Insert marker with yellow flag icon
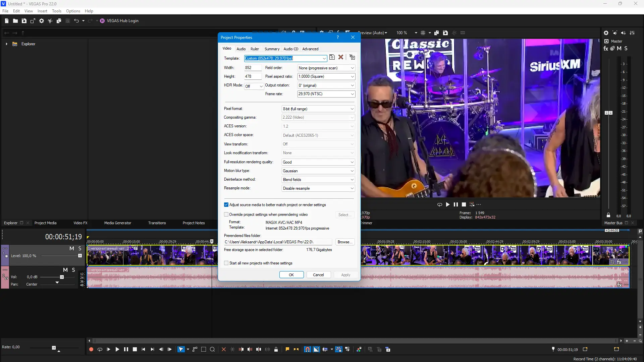Viewport: 644px width, 362px height. (x=287, y=349)
